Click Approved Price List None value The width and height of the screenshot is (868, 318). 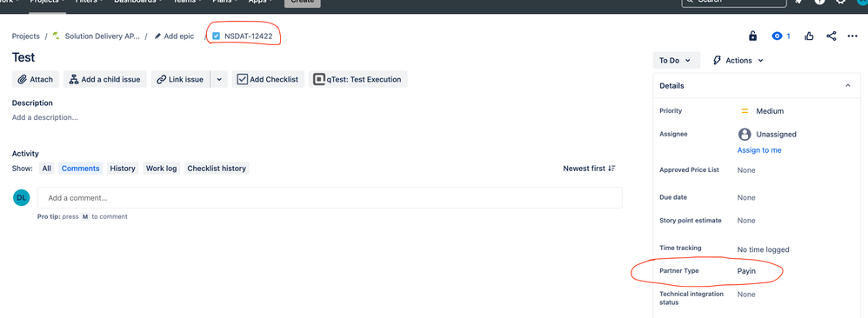(x=746, y=170)
